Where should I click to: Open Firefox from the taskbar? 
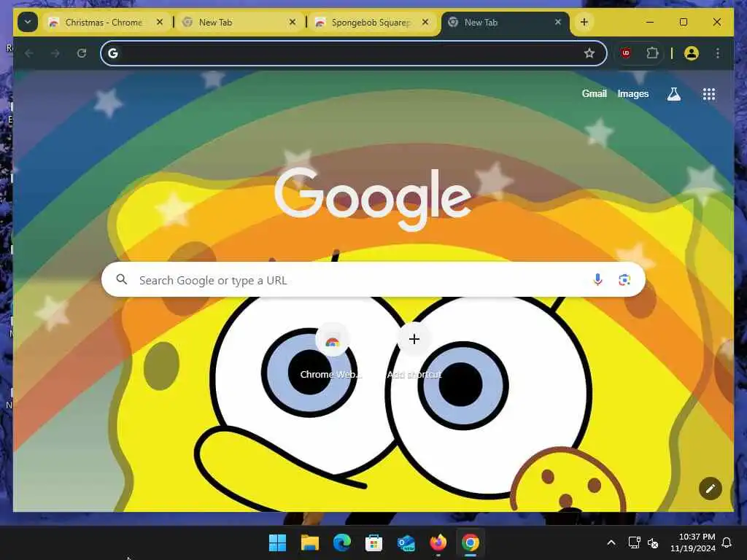[x=438, y=542]
